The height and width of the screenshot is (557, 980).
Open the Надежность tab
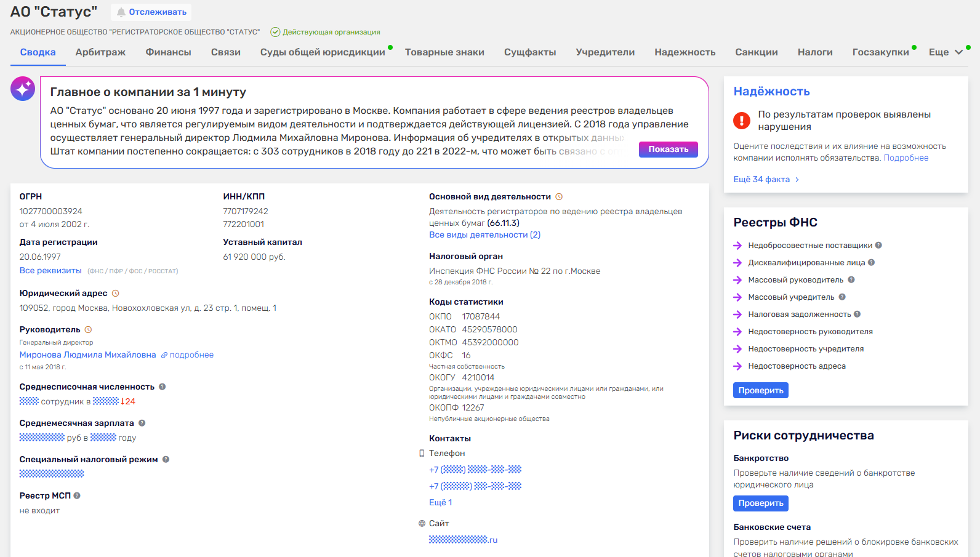tap(685, 52)
